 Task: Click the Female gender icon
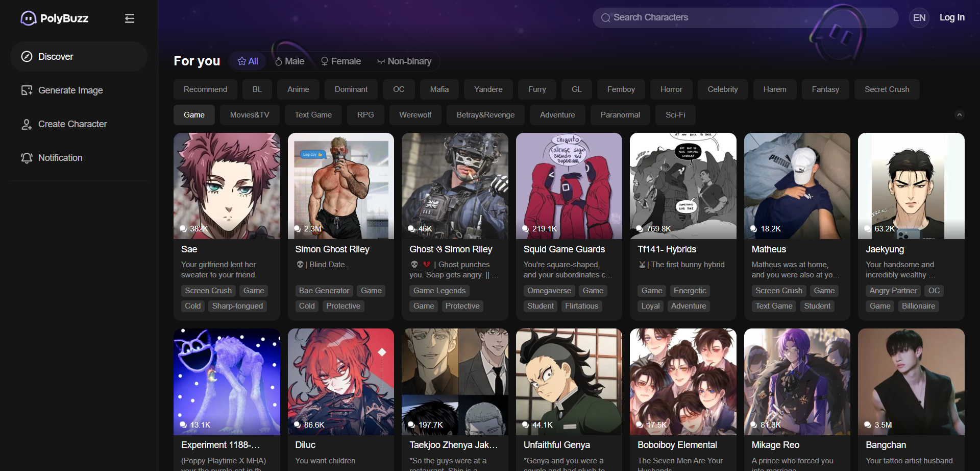coord(325,61)
